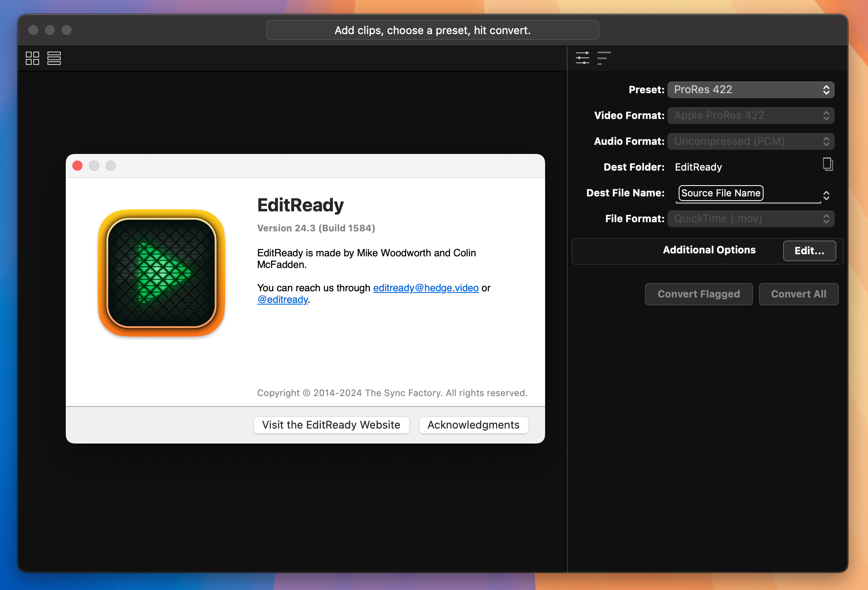Click Convert All button

point(798,294)
